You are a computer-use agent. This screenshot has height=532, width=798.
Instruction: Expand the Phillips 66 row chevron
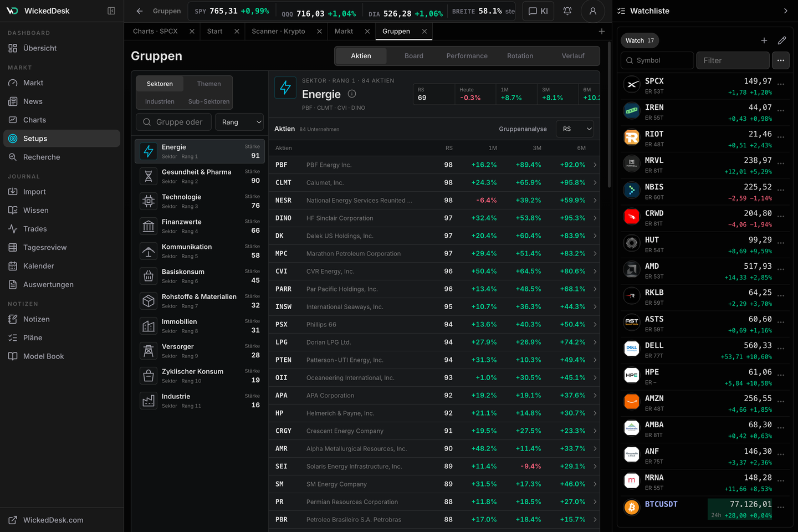(x=595, y=324)
